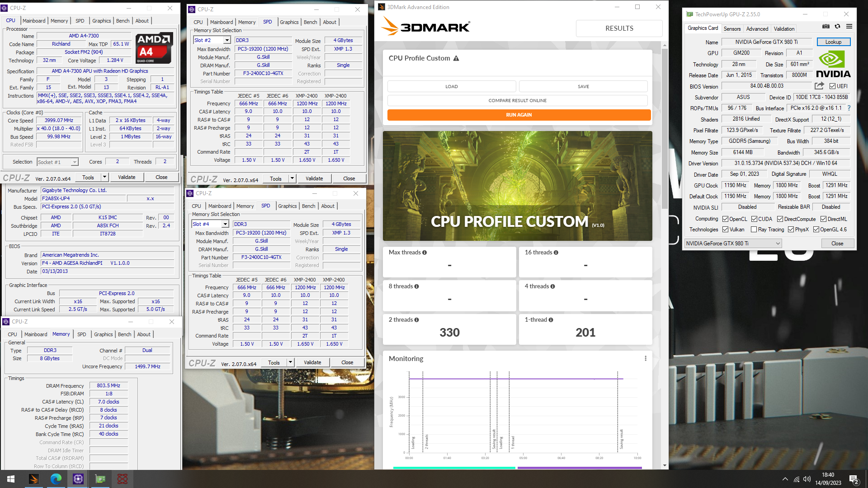Open the SPD tab in bottom Memory CPU-Z window
This screenshot has height=488, width=868.
[x=81, y=334]
